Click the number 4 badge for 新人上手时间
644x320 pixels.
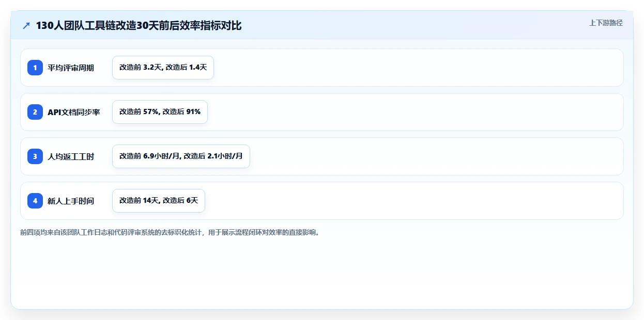[35, 201]
